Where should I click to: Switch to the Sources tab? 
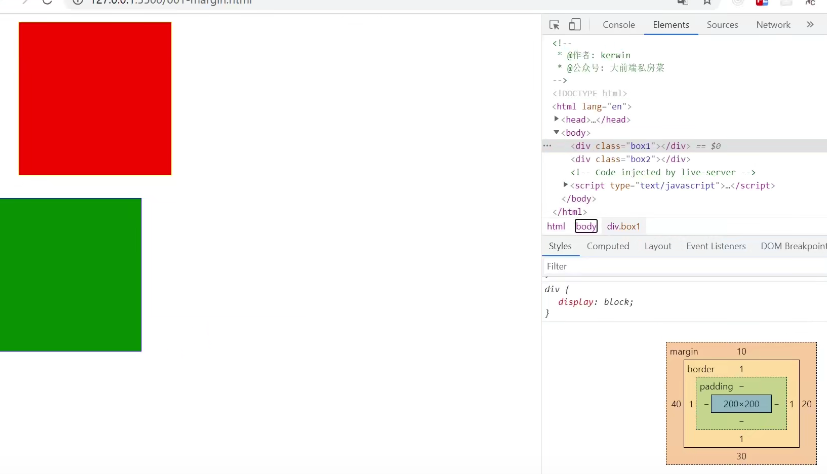pyautogui.click(x=722, y=25)
